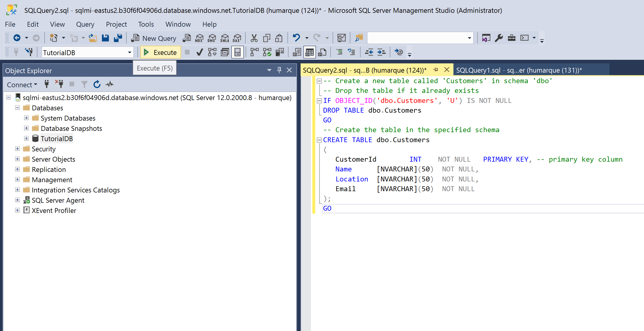Click Disconnect icon in Object Explorer toolbar
The width and height of the screenshot is (644, 331).
(x=59, y=84)
